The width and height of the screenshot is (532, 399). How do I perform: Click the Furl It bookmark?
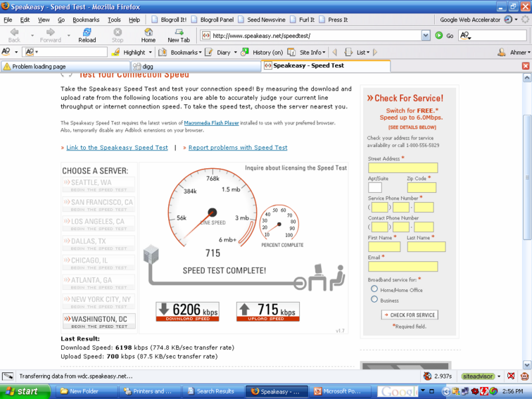click(x=303, y=20)
